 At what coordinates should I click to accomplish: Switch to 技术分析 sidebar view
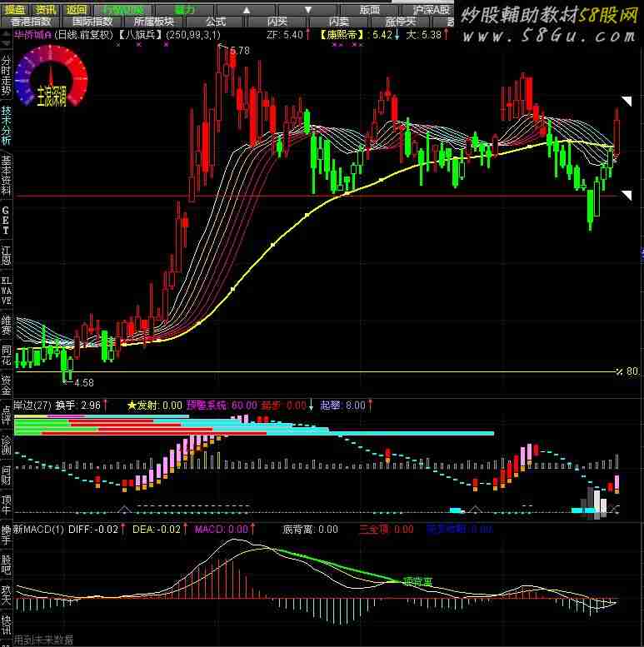click(6, 126)
